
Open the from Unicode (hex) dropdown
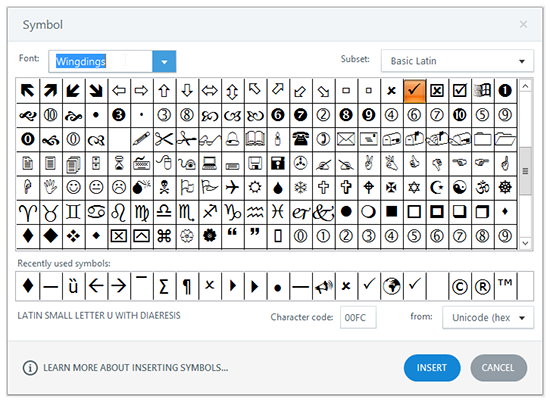click(488, 317)
